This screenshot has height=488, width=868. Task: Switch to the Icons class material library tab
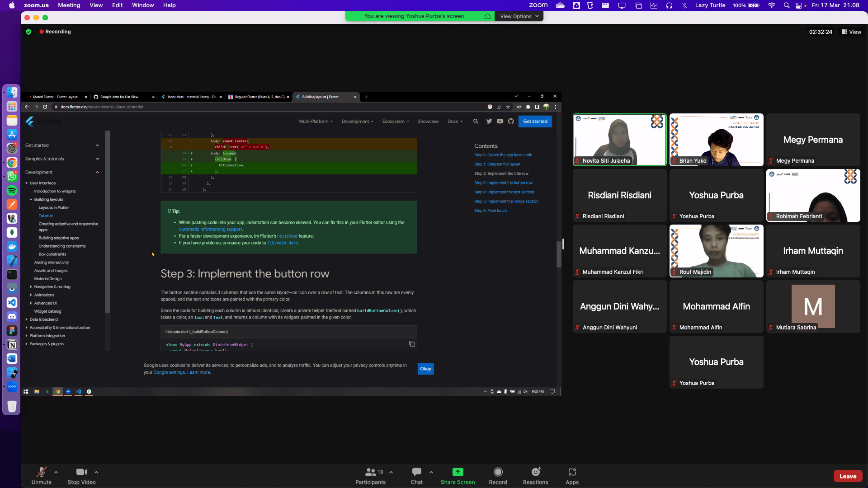coord(192,97)
